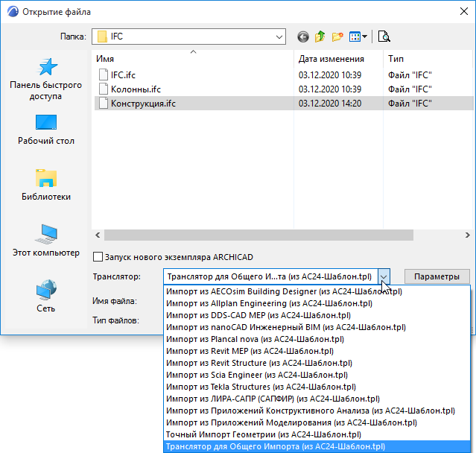Viewport: 476px width, 453px height.
Task: Open Библиотеки location
Action: pyautogui.click(x=46, y=185)
